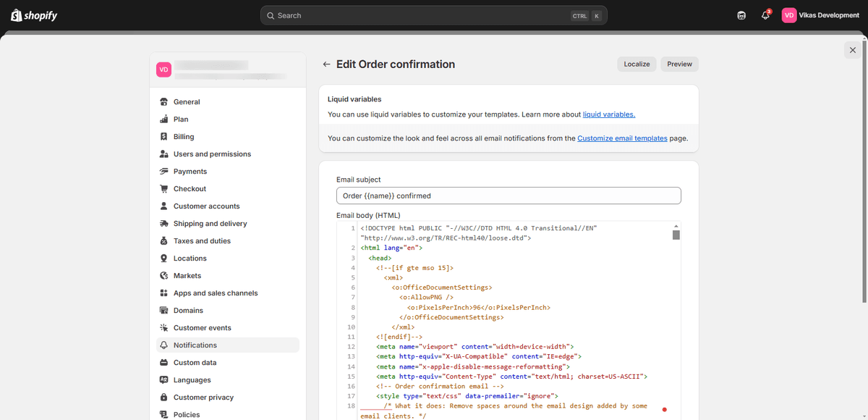
Task: Open Taxes and duties icon
Action: 164,241
